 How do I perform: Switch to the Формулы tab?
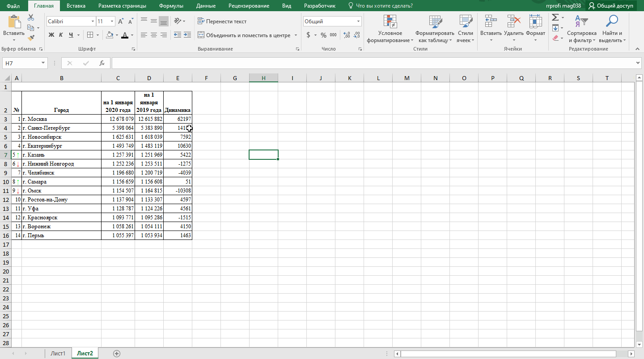pos(171,6)
